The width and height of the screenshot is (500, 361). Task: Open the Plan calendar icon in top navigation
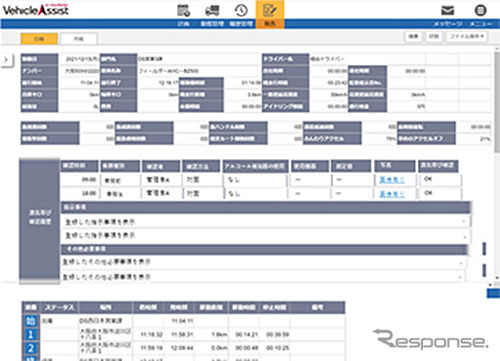(183, 11)
